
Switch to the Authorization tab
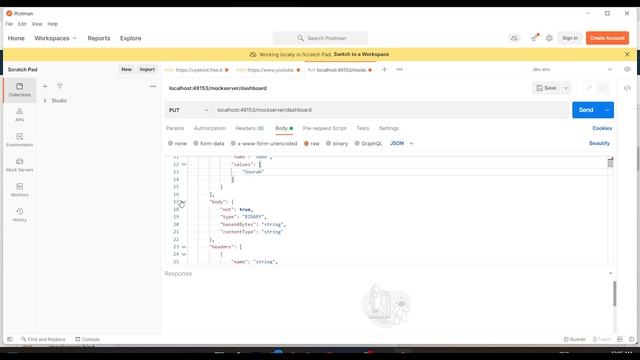[209, 128]
